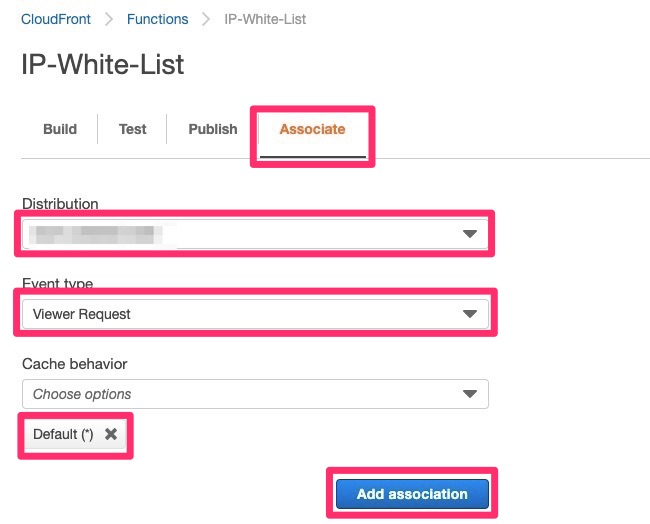
Task: Click the IP-White-List breadcrumb item
Action: pyautogui.click(x=264, y=19)
